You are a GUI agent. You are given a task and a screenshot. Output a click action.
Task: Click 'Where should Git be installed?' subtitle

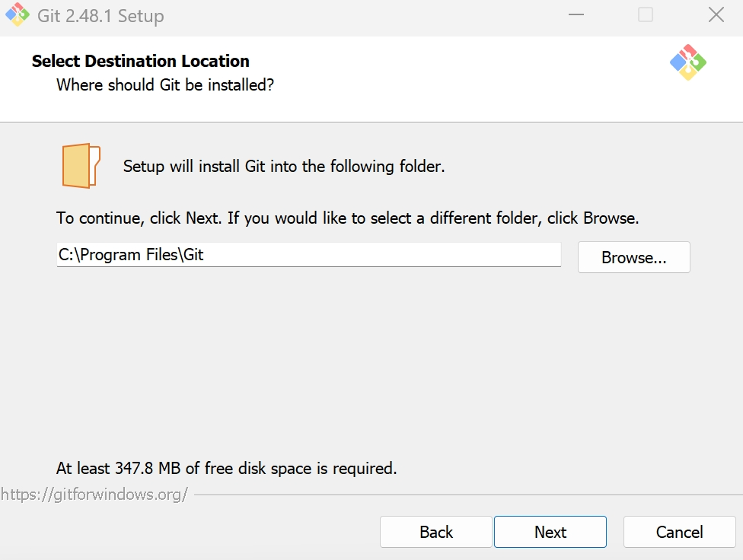(165, 84)
